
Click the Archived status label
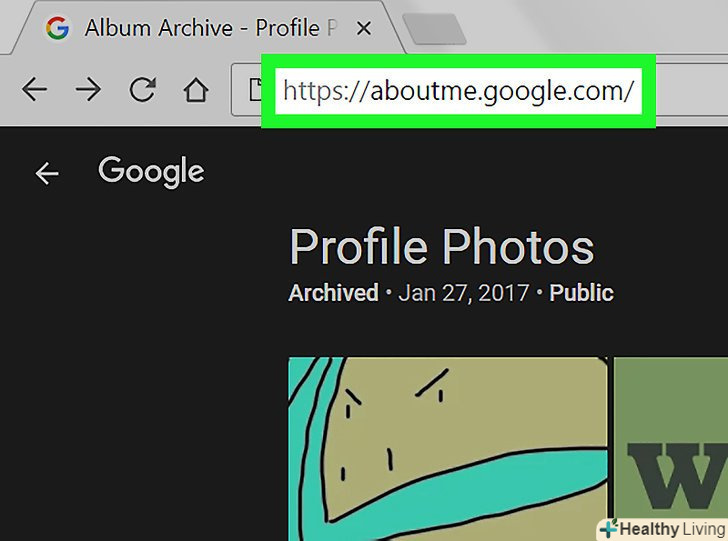click(x=333, y=293)
